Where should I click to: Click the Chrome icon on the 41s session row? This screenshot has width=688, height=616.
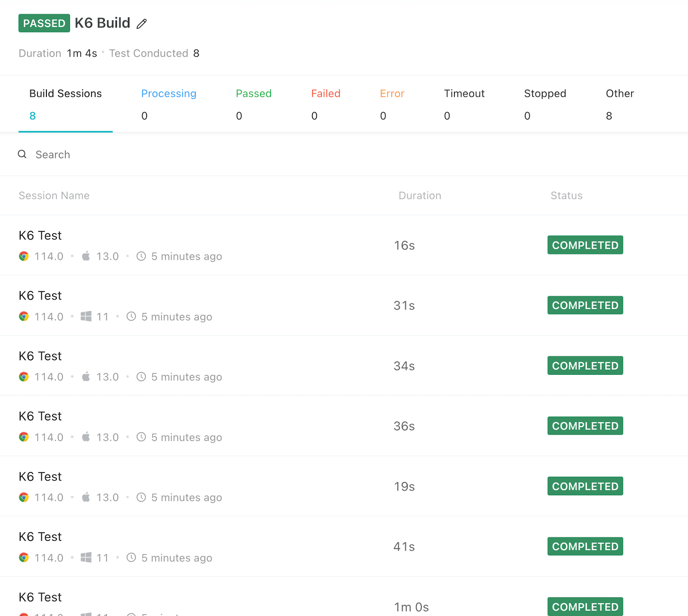pos(24,558)
